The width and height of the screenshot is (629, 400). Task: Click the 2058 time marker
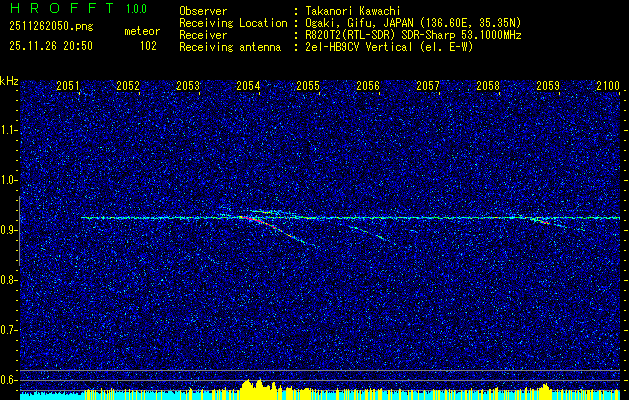(x=488, y=86)
